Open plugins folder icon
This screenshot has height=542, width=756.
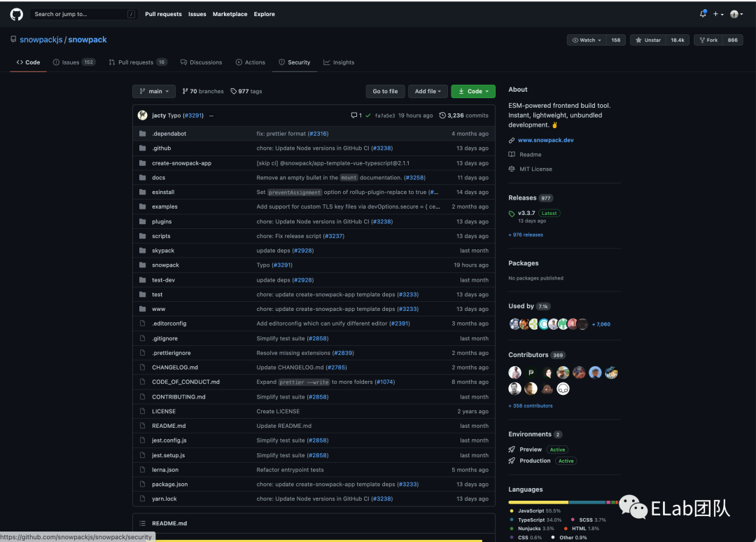click(x=142, y=221)
